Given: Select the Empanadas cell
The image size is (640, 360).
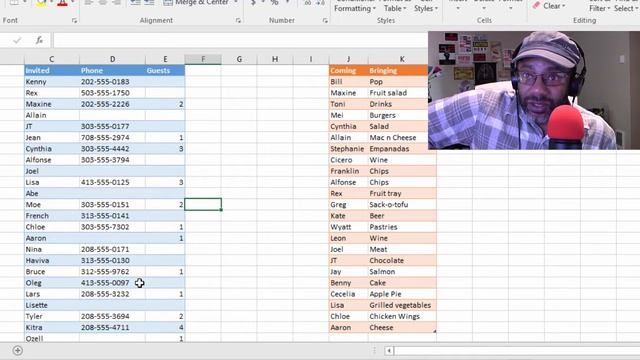Looking at the screenshot, I should tap(402, 149).
